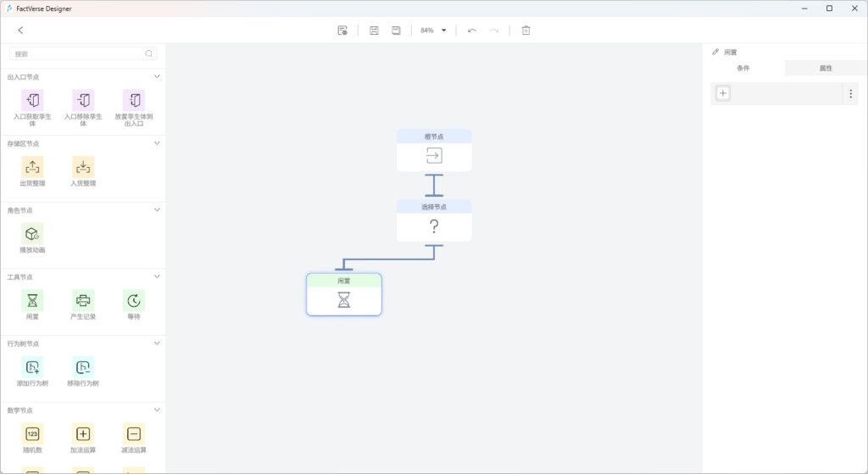This screenshot has width=868, height=474.
Task: Switch to the 条件 tab
Action: (743, 68)
